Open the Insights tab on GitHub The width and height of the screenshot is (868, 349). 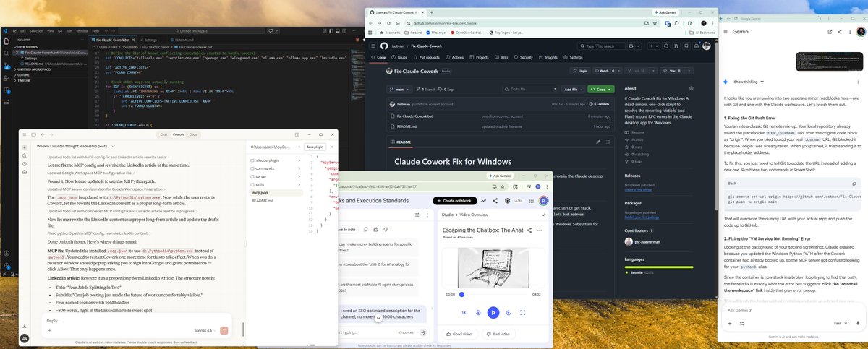(548, 57)
